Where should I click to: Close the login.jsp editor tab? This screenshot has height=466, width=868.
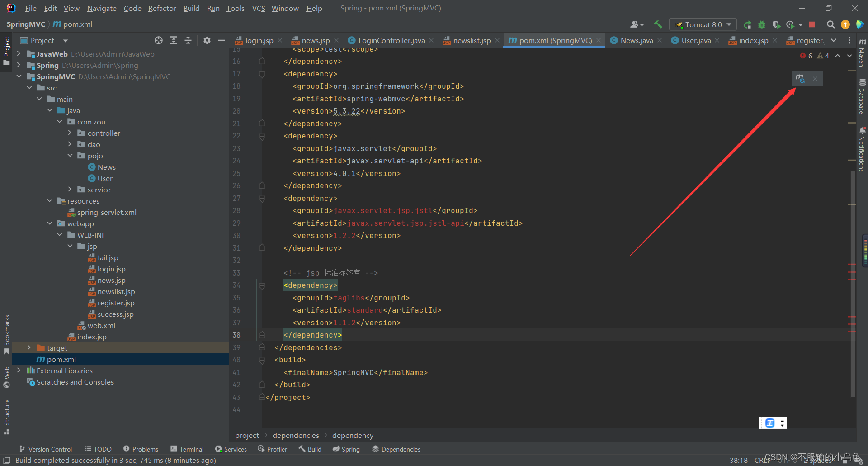point(280,40)
